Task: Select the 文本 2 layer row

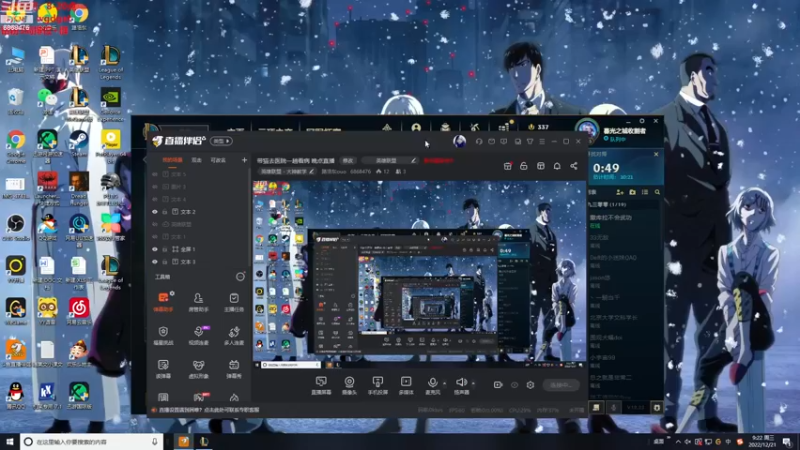Action: (198, 212)
